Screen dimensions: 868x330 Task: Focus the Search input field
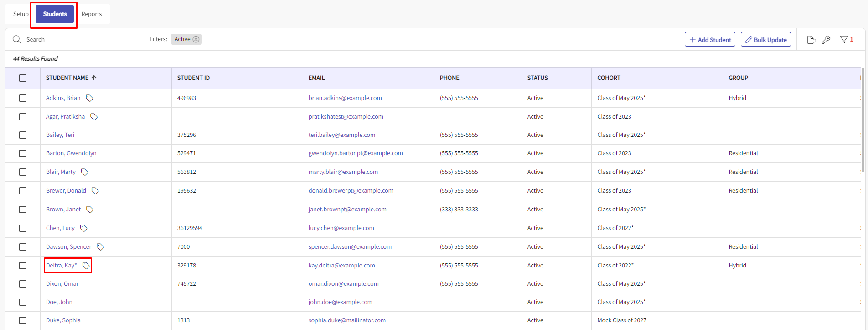click(x=77, y=40)
